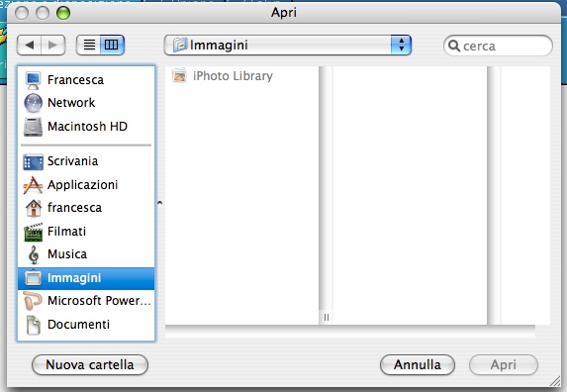Click the sidebar divider handle

[x=160, y=203]
